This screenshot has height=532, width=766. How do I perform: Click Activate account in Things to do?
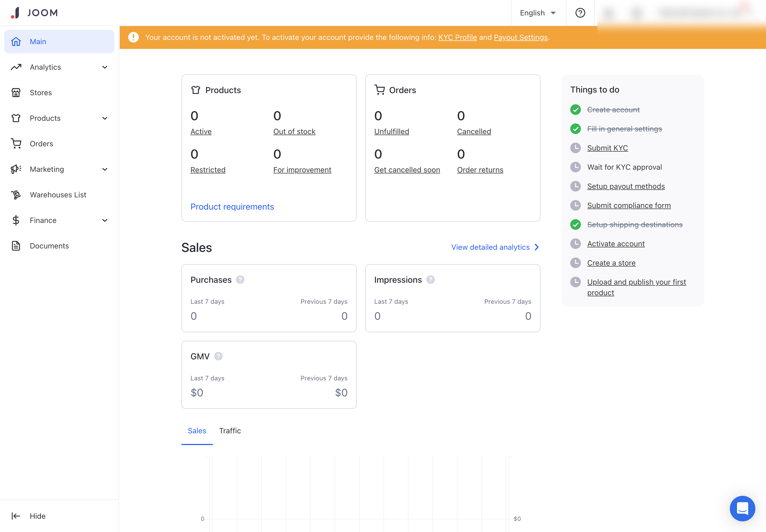(616, 244)
